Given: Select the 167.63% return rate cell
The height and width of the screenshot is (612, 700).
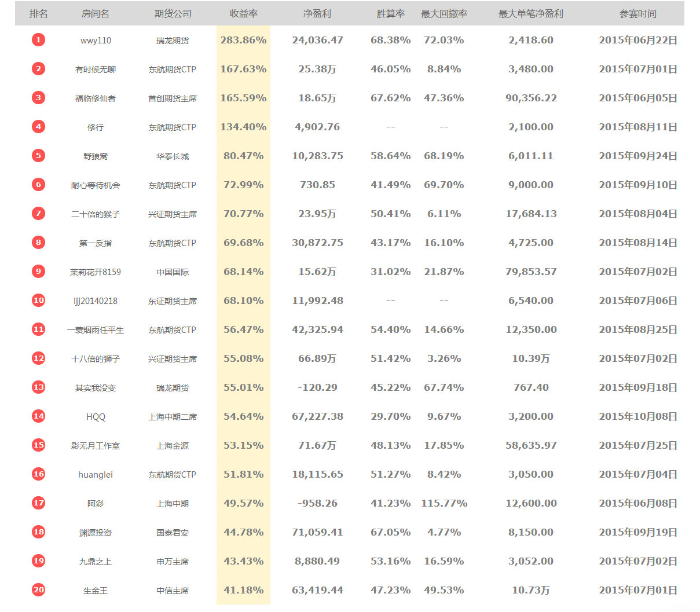Looking at the screenshot, I should 244,69.
